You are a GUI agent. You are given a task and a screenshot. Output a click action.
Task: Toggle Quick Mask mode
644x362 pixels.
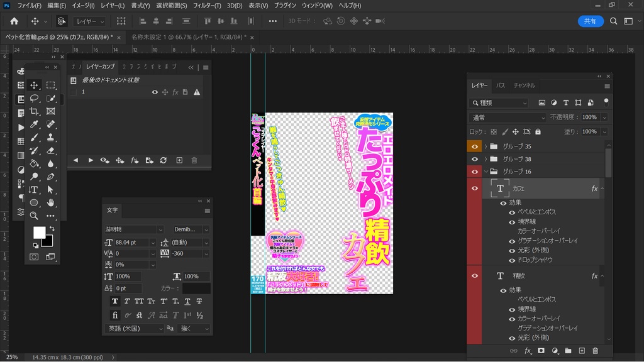tap(34, 257)
